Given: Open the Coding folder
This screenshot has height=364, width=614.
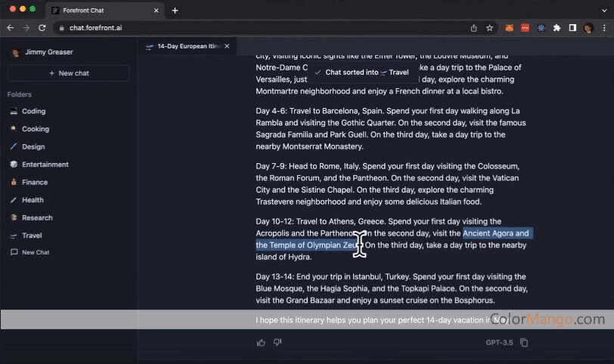Looking at the screenshot, I should click(33, 111).
